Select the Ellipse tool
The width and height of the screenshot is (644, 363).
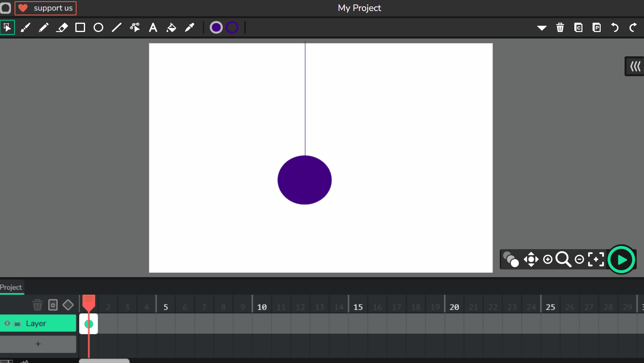click(98, 28)
